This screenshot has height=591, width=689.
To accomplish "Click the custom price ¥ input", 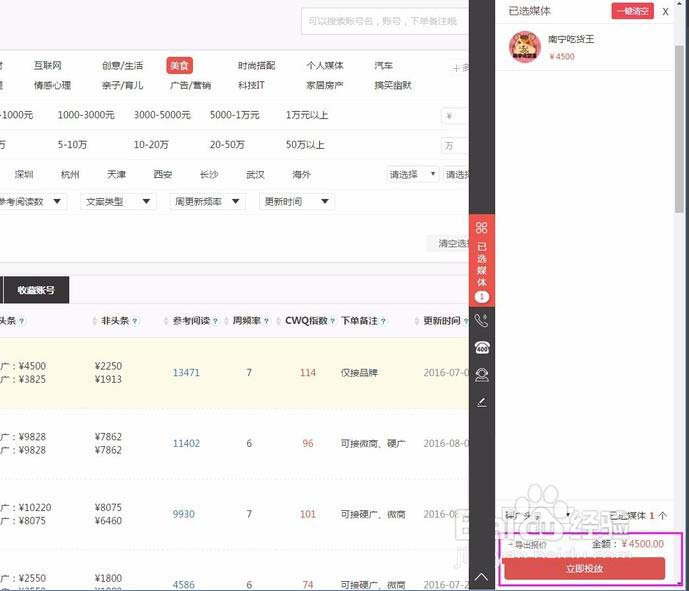I will tap(454, 116).
